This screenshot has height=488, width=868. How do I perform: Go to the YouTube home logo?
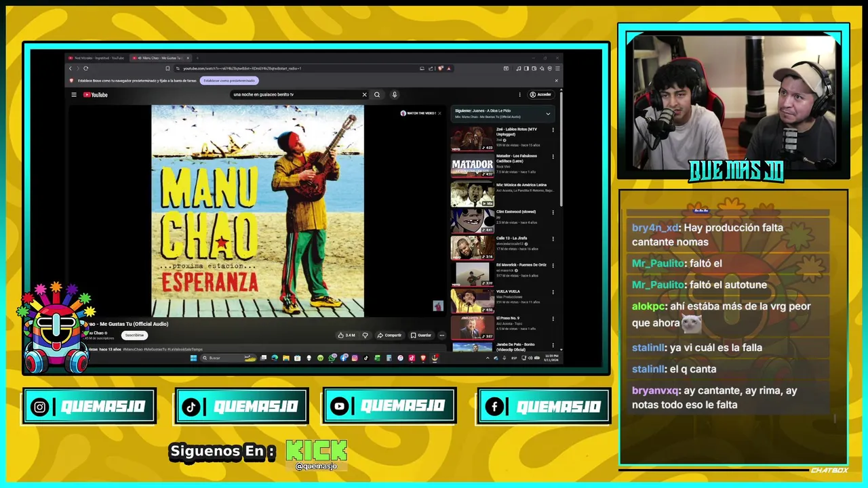pyautogui.click(x=96, y=95)
